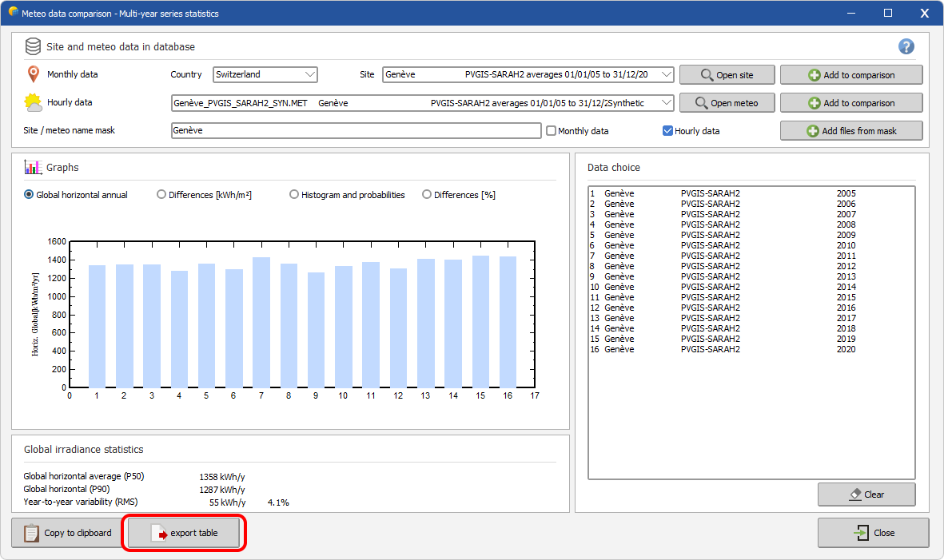Viewport: 944px width, 560px height.
Task: Select row 4 Genève 2008 in Data choice
Action: pos(751,224)
